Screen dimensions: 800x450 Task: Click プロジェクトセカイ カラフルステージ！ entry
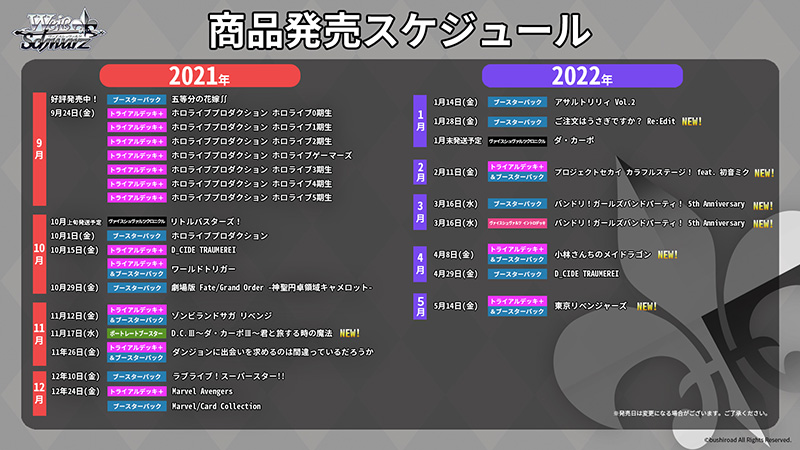[x=652, y=172]
